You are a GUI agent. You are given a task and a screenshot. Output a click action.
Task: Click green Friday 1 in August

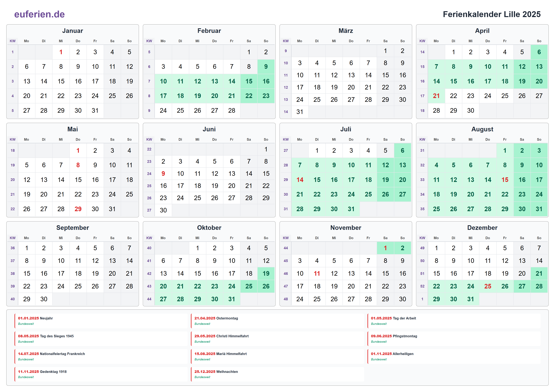505,150
